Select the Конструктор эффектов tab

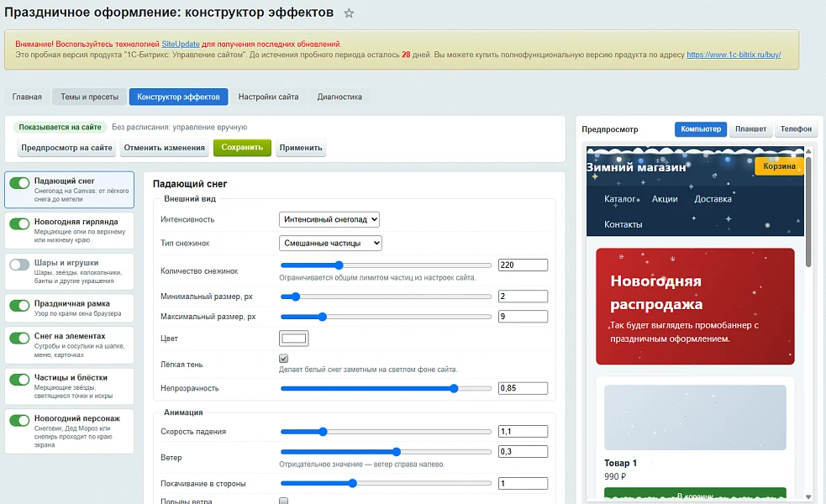(x=179, y=97)
